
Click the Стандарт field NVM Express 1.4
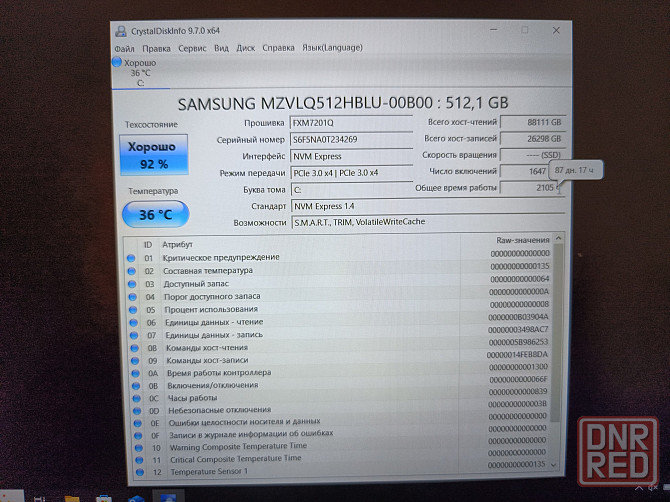pos(428,206)
